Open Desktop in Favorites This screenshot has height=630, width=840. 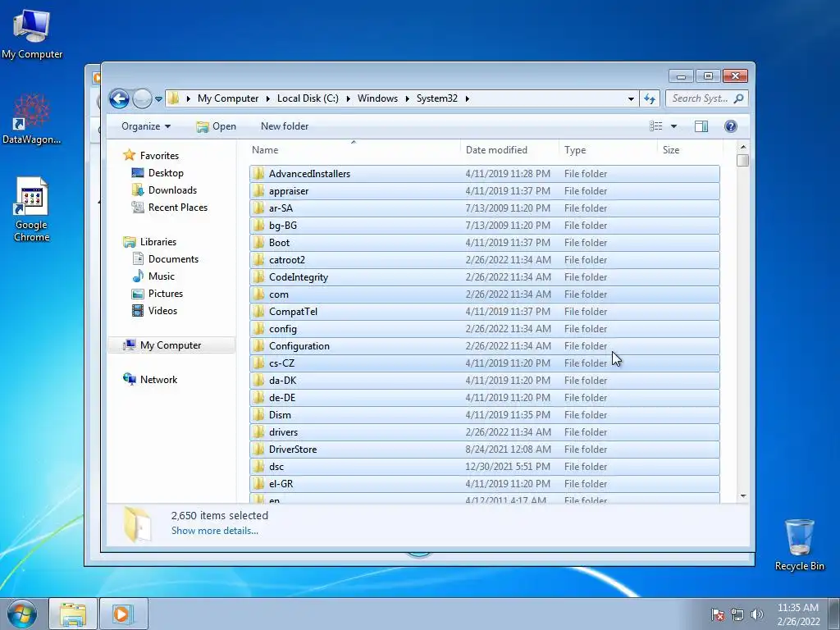point(166,173)
